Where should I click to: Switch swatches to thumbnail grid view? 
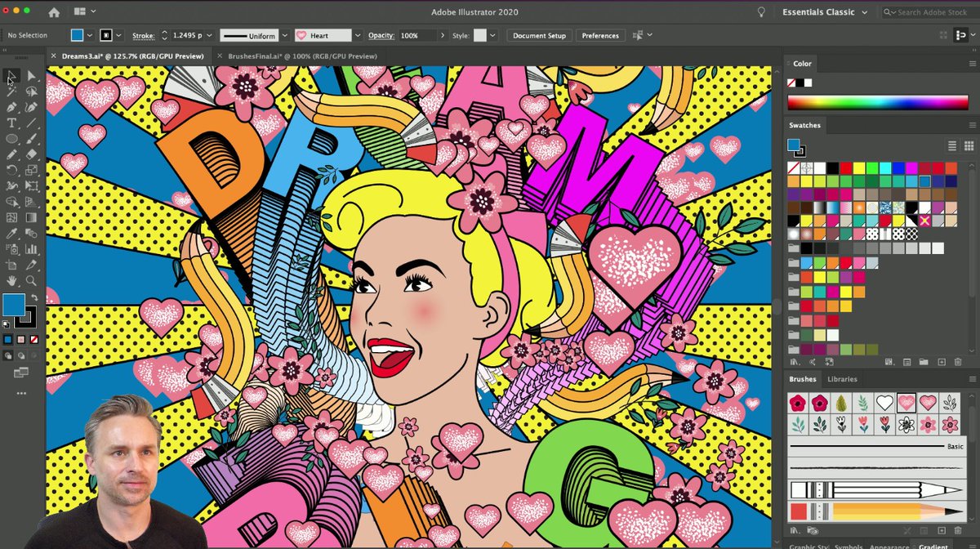click(969, 145)
